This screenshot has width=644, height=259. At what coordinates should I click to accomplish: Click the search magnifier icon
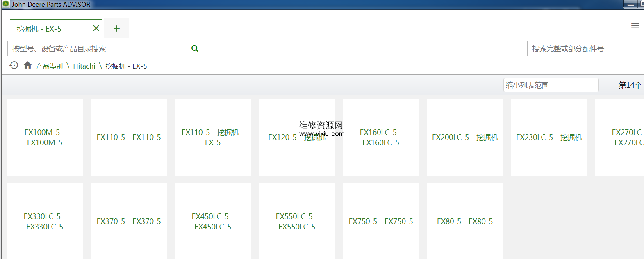[x=195, y=48]
